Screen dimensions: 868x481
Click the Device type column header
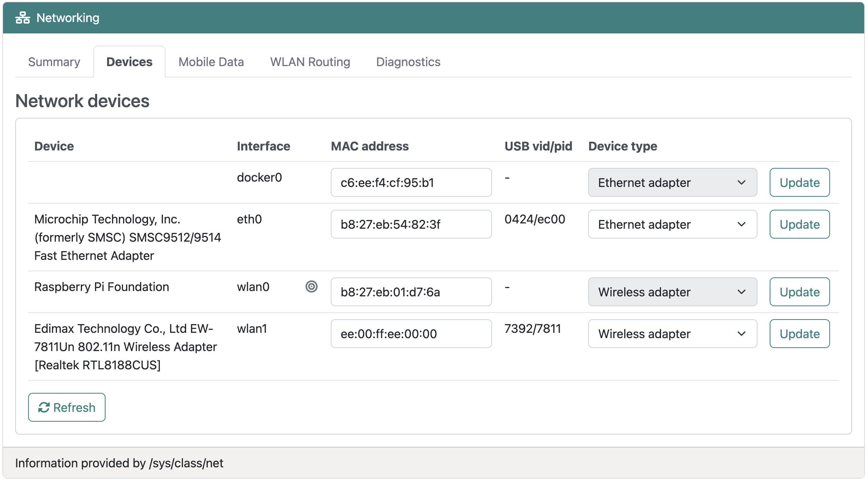pyautogui.click(x=623, y=146)
